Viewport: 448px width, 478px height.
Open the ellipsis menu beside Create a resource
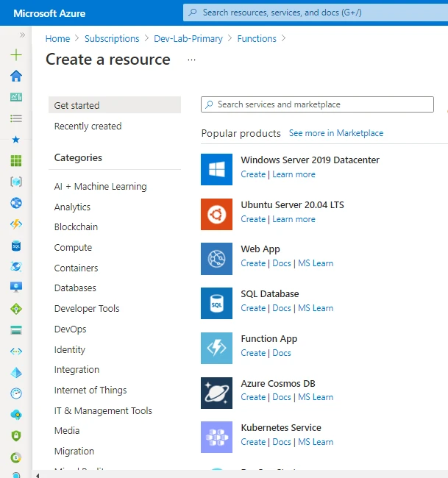pyautogui.click(x=191, y=60)
